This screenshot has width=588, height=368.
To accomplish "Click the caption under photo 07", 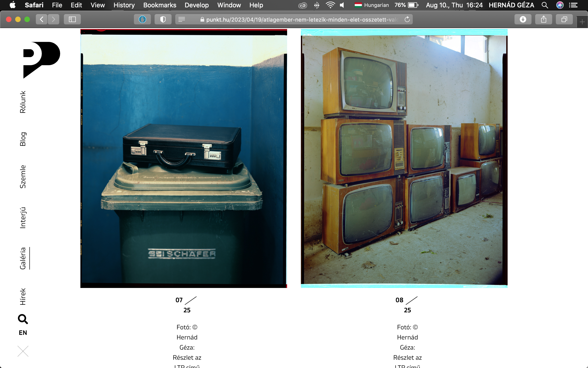I will (187, 346).
